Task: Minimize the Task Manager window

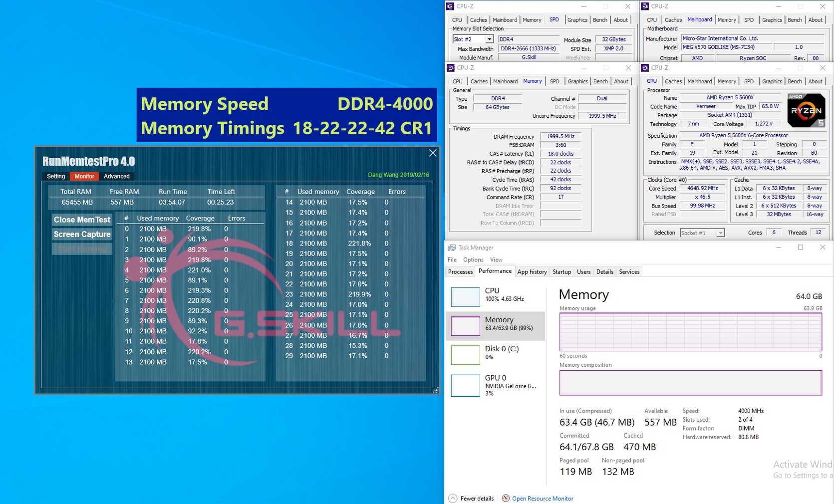Action: coord(778,248)
